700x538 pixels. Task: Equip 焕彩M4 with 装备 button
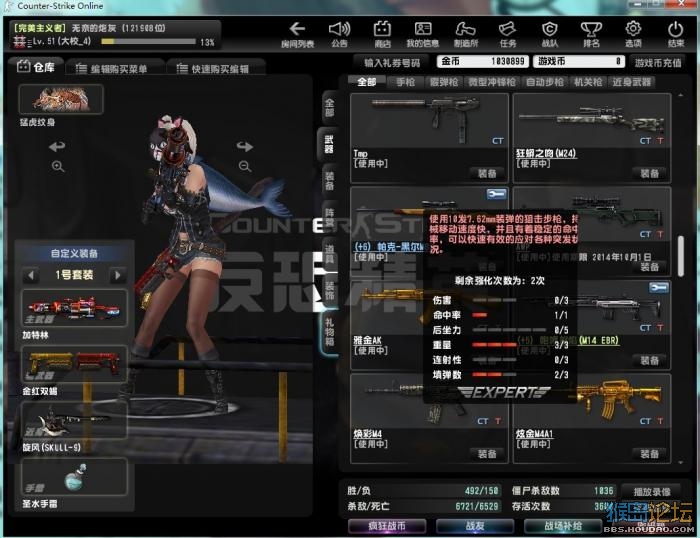pyautogui.click(x=487, y=454)
